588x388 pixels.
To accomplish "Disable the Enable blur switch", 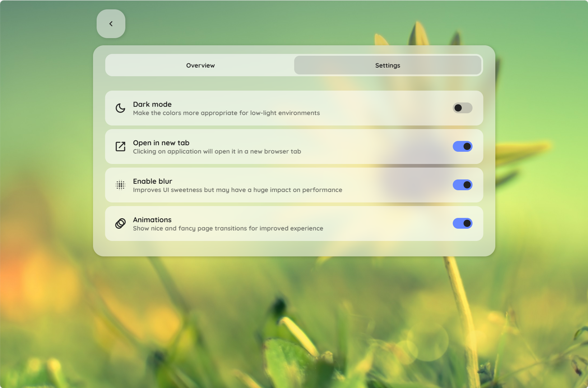I will 462,185.
